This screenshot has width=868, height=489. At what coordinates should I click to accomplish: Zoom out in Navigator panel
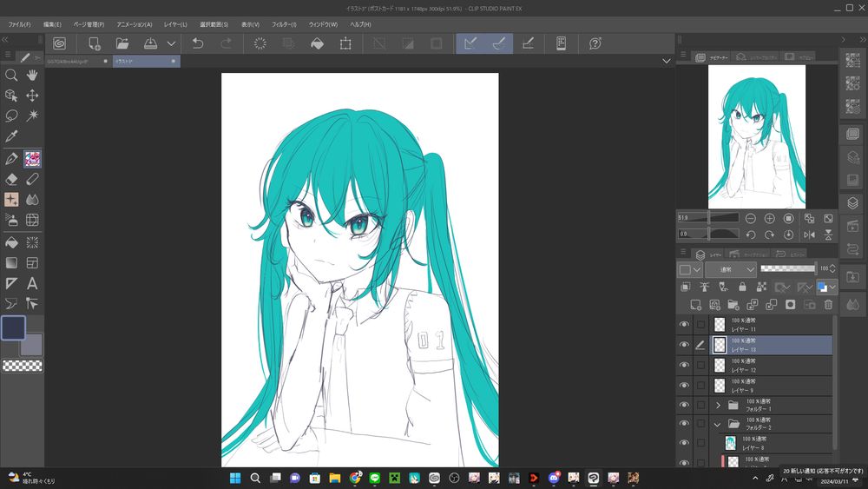(x=750, y=218)
